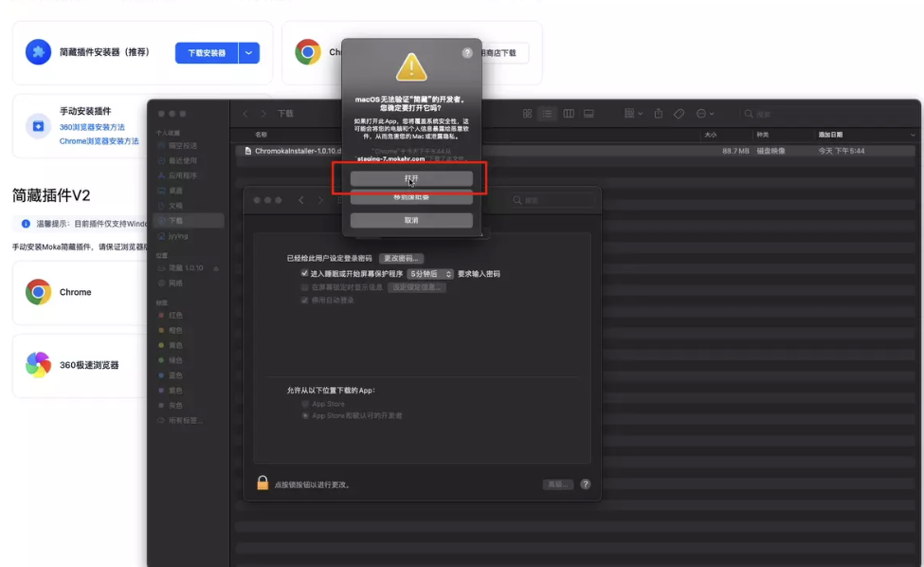
Task: Sort Finder list by 大小 column
Action: coord(710,135)
